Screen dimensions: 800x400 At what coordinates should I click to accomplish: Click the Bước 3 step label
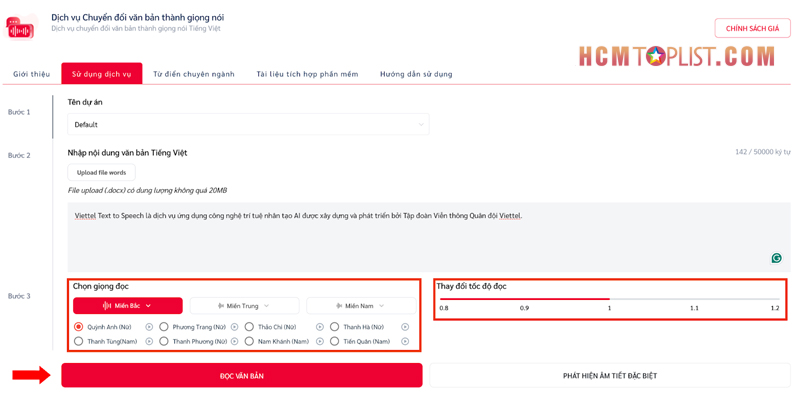tap(19, 296)
